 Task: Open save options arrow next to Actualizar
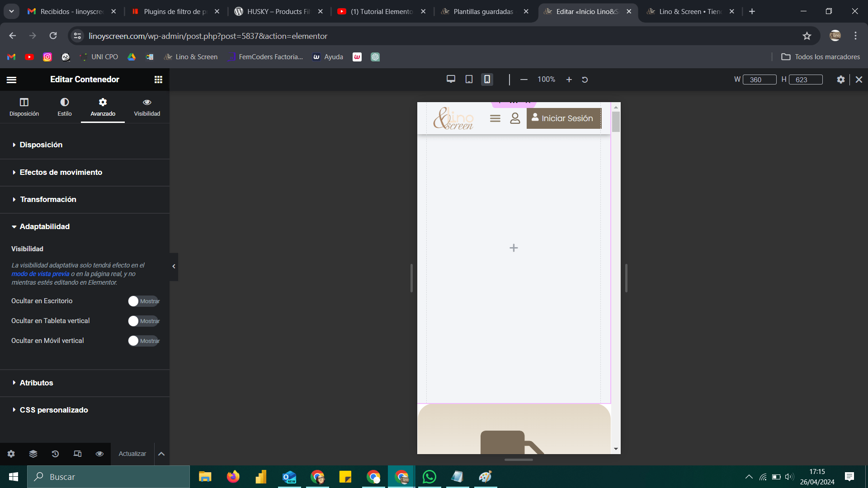point(161,454)
